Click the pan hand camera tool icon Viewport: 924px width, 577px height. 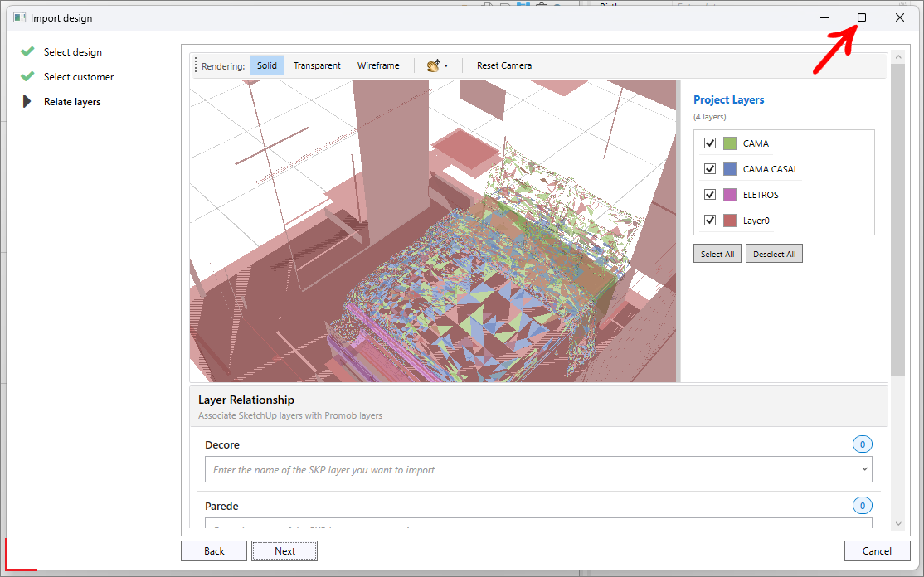(434, 65)
